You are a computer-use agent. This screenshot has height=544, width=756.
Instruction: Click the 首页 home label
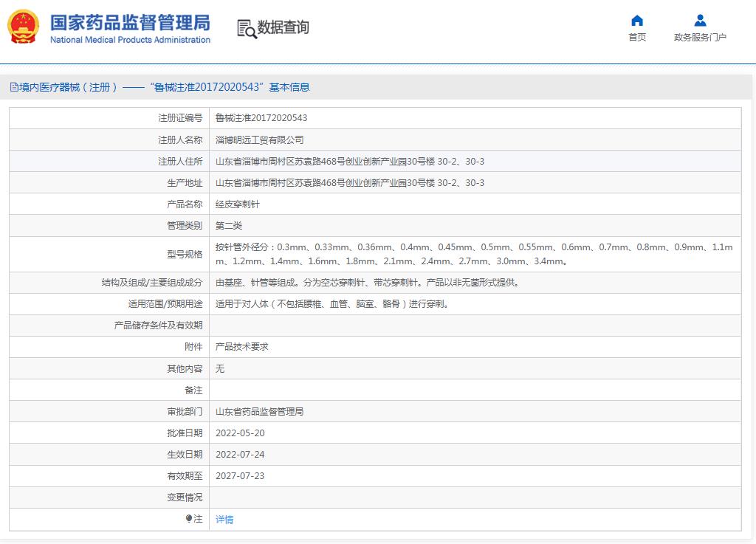[637, 36]
